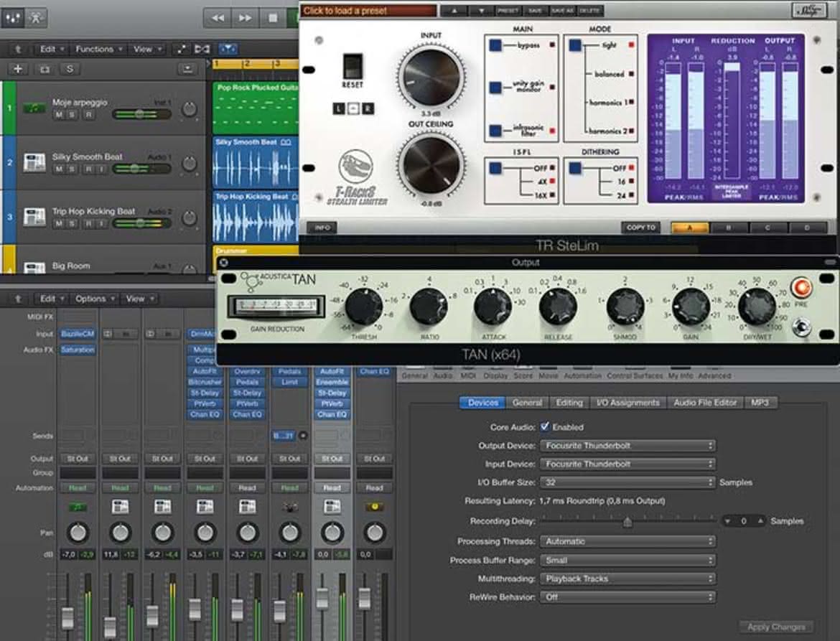Mute the Moje arpeggio track
Screen dimensions: 840x641
[59, 115]
